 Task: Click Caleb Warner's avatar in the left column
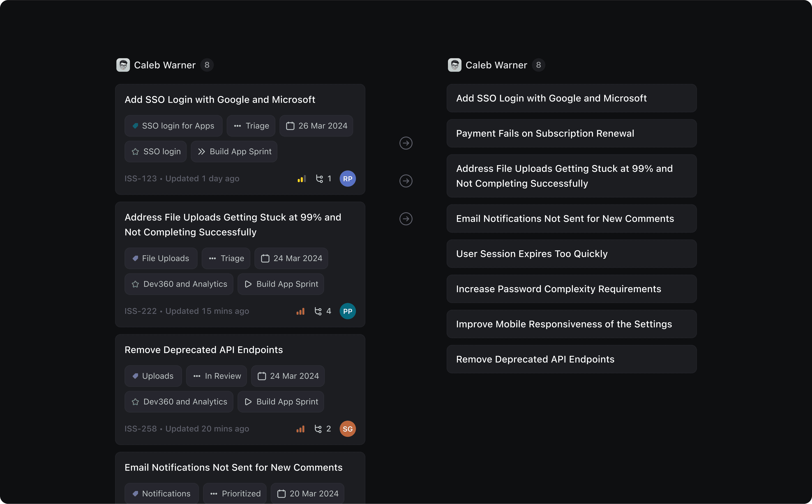coord(123,65)
